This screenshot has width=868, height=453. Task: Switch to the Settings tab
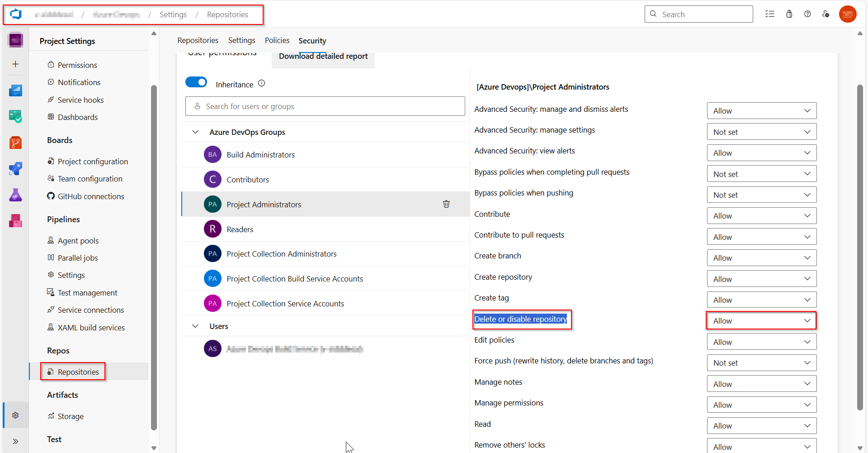click(241, 40)
